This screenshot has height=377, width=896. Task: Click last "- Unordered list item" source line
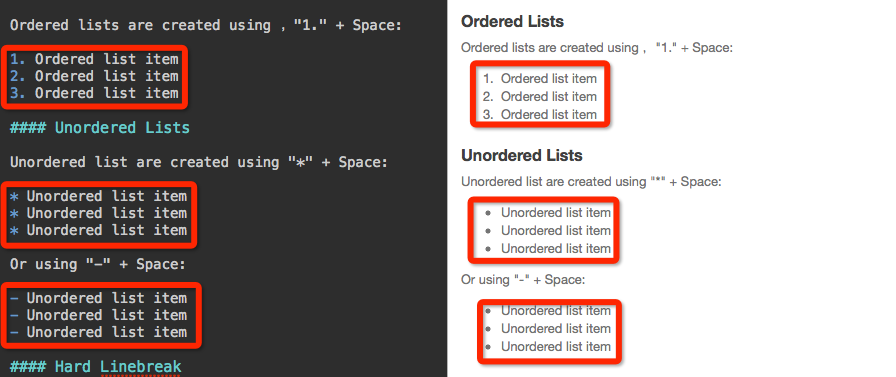[x=98, y=332]
